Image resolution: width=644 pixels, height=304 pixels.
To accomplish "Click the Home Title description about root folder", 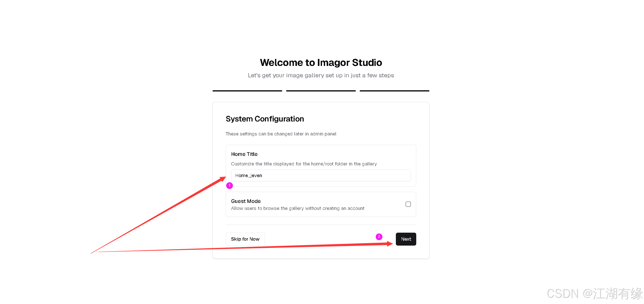I will [304, 164].
